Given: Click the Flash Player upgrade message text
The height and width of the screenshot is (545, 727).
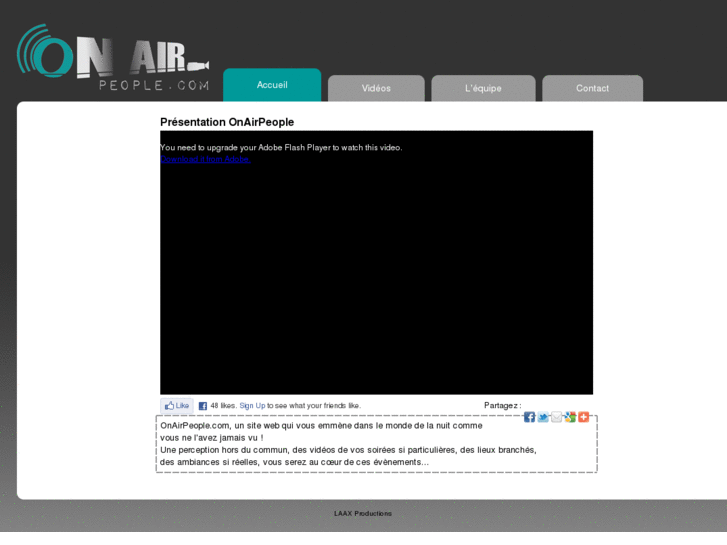Looking at the screenshot, I should (x=281, y=147).
